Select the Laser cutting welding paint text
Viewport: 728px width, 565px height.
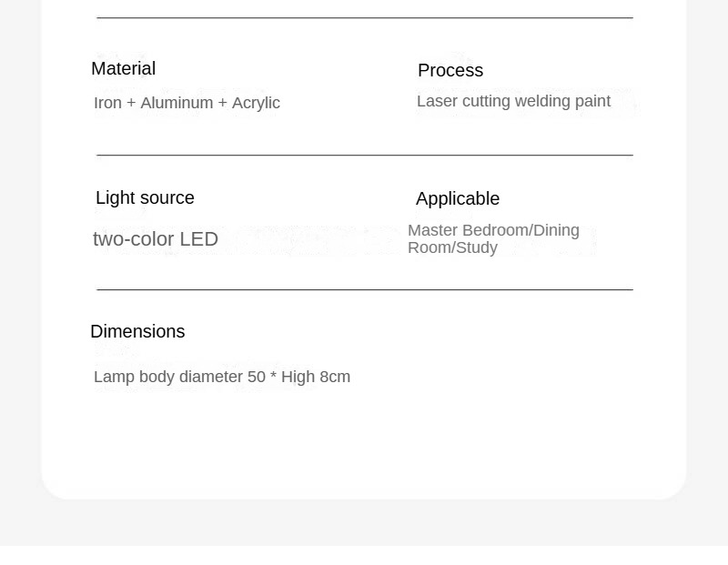(513, 101)
